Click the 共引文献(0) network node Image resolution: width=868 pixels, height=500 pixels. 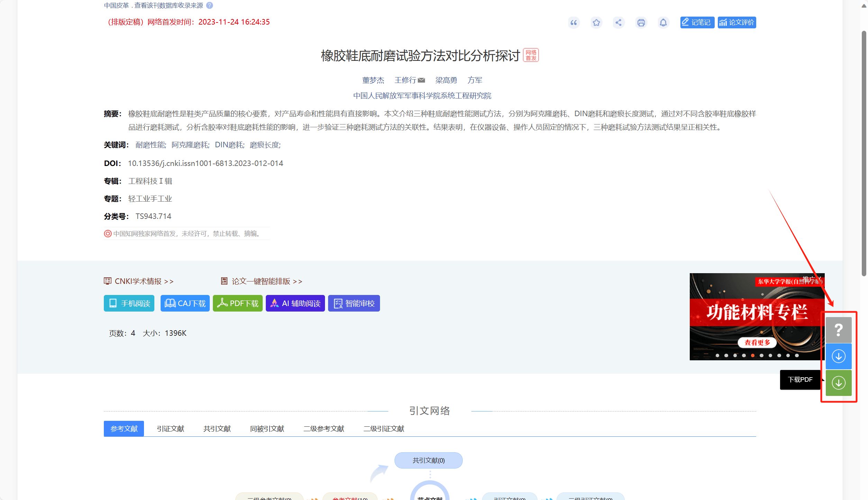428,460
